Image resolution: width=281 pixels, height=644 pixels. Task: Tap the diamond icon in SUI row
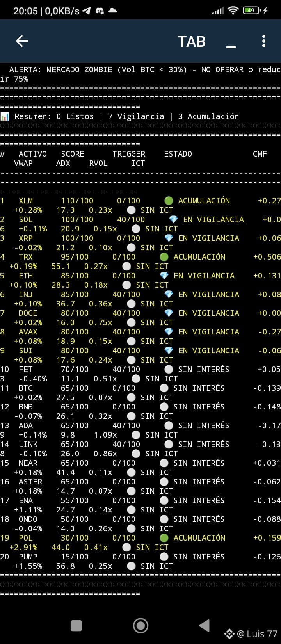pos(169,351)
